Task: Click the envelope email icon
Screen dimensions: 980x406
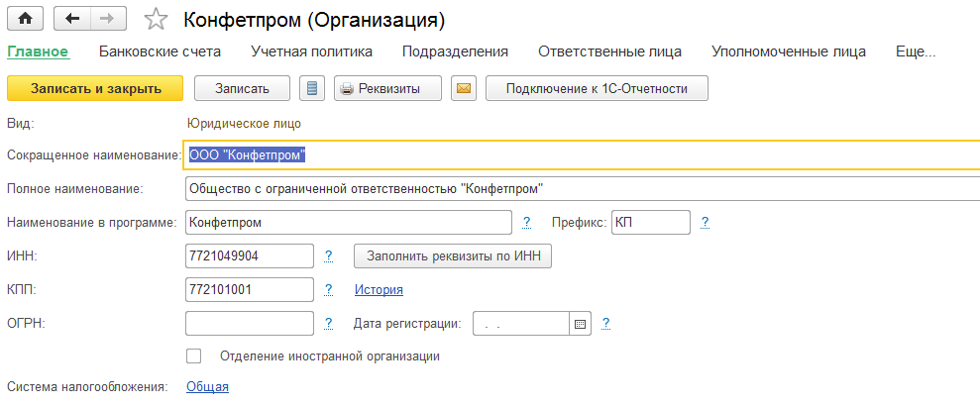Action: pos(464,89)
